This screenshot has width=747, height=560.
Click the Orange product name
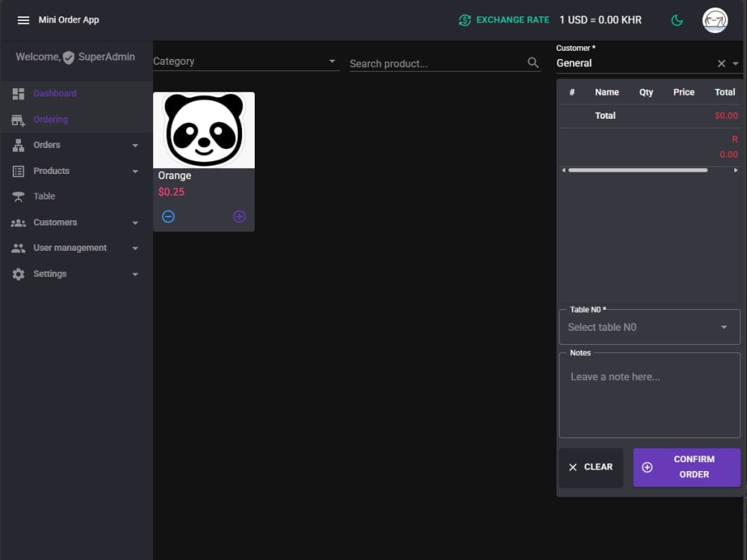tap(174, 175)
